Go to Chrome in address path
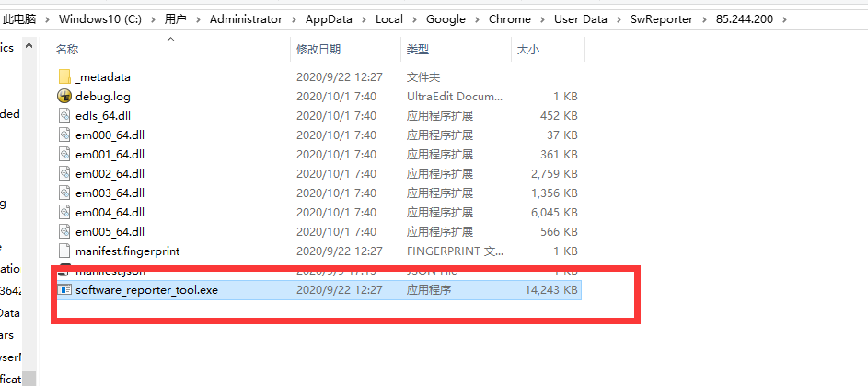 510,18
